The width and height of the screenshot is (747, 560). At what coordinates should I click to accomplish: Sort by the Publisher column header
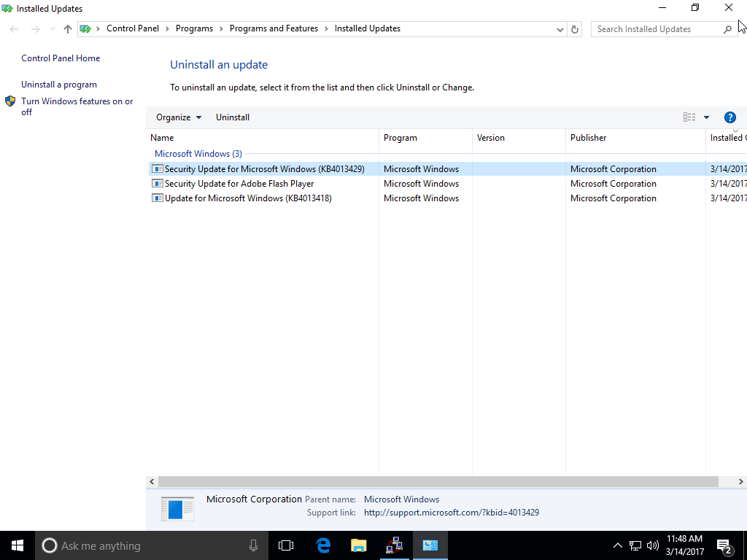pyautogui.click(x=635, y=138)
